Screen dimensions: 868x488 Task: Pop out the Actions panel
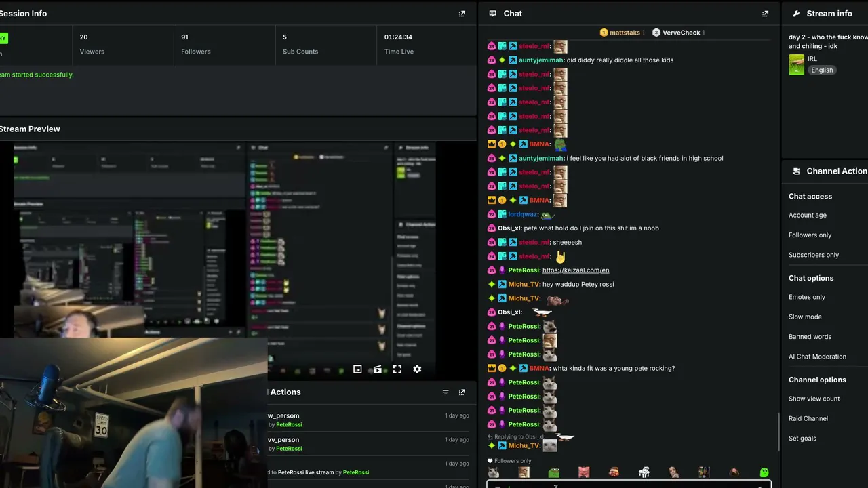pyautogui.click(x=462, y=392)
